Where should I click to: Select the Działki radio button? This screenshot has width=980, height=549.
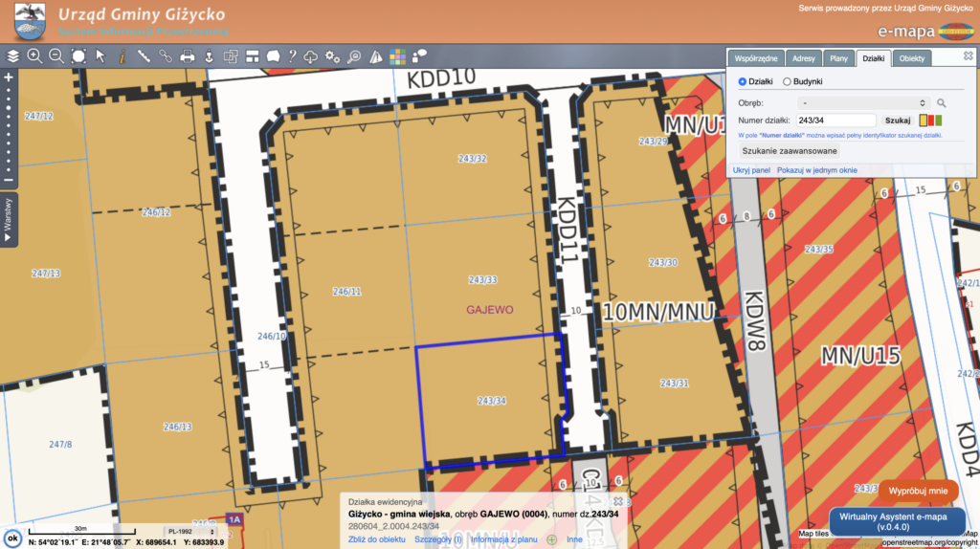point(743,82)
